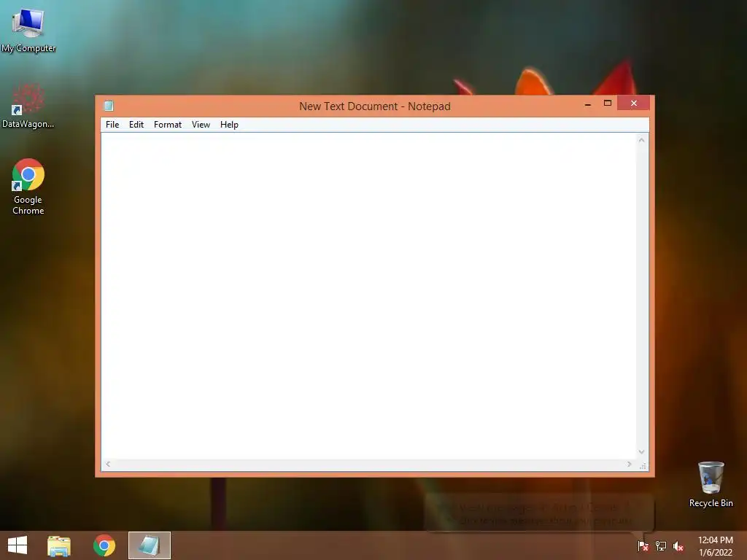The image size is (747, 560).
Task: Click the Notepad window resize grip
Action: [643, 466]
